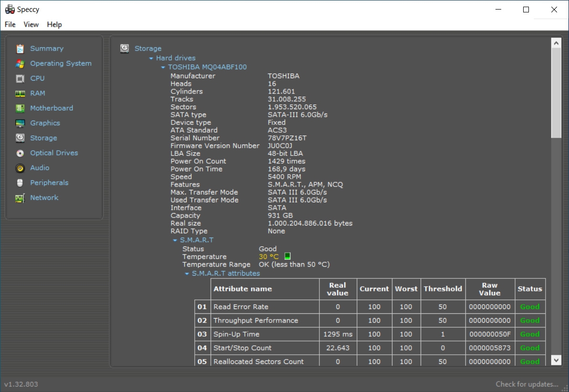
Task: Click the green temperature indicator square
Action: [287, 256]
